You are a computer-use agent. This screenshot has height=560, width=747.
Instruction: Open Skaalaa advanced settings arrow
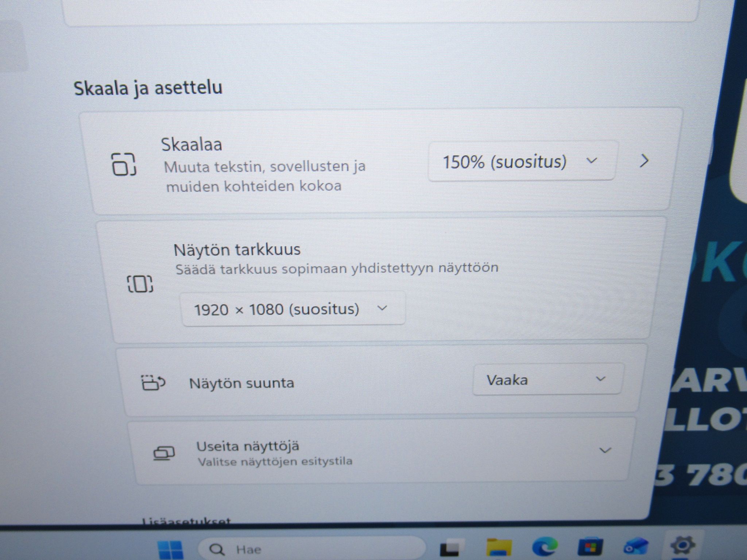pyautogui.click(x=645, y=161)
